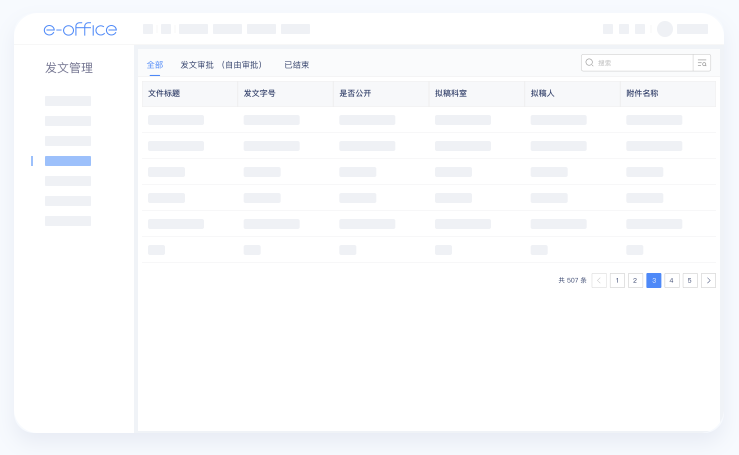Click the e-office logo
The image size is (739, 455).
pos(80,29)
